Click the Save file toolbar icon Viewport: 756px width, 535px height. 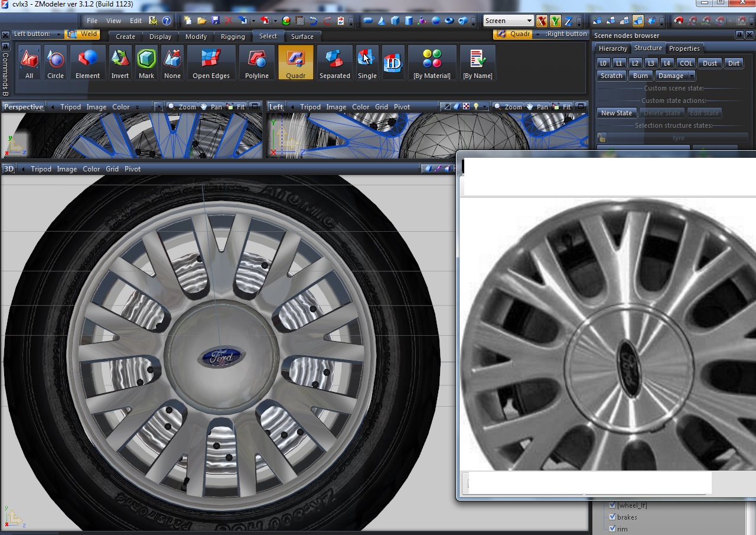pos(215,21)
